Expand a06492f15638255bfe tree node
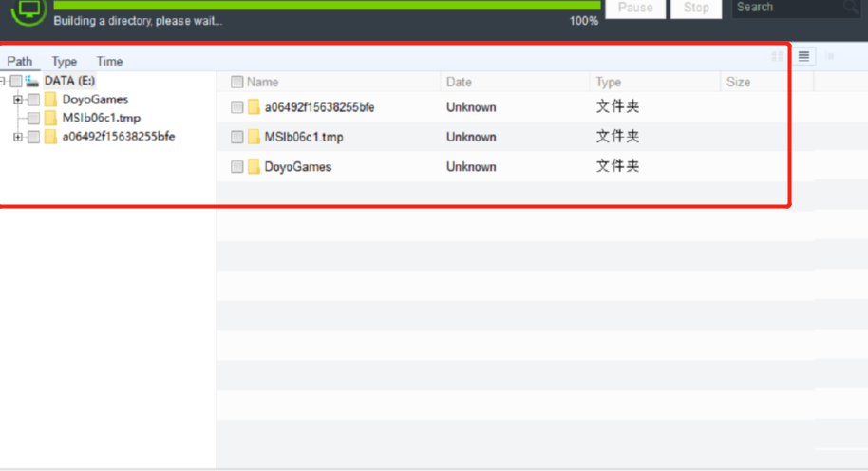Viewport: 868px width, 471px height. coord(18,137)
